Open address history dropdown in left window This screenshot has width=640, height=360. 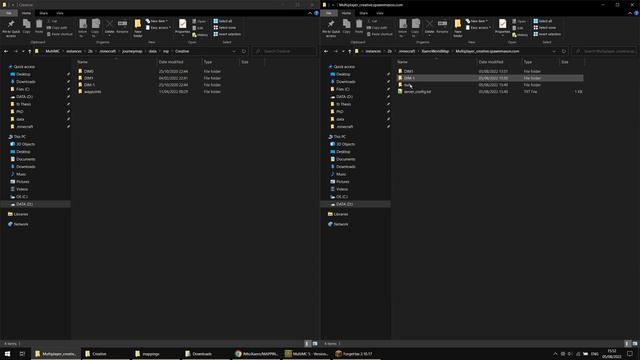[x=234, y=51]
